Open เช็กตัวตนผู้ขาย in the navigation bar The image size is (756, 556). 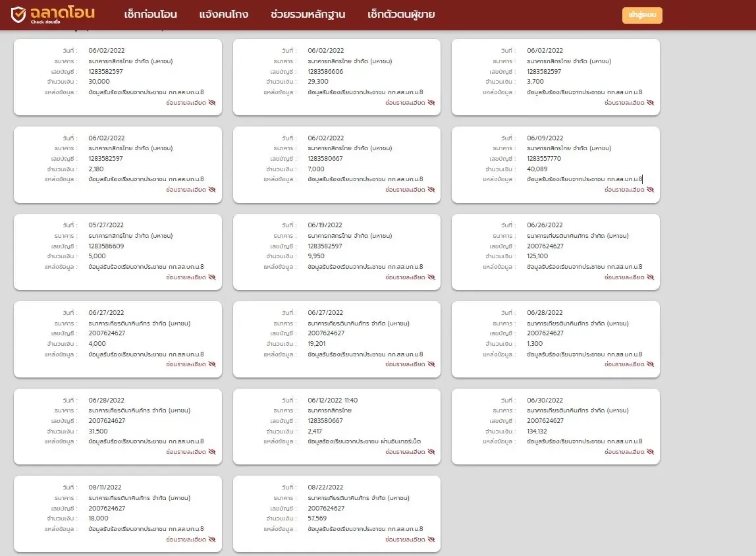[401, 14]
